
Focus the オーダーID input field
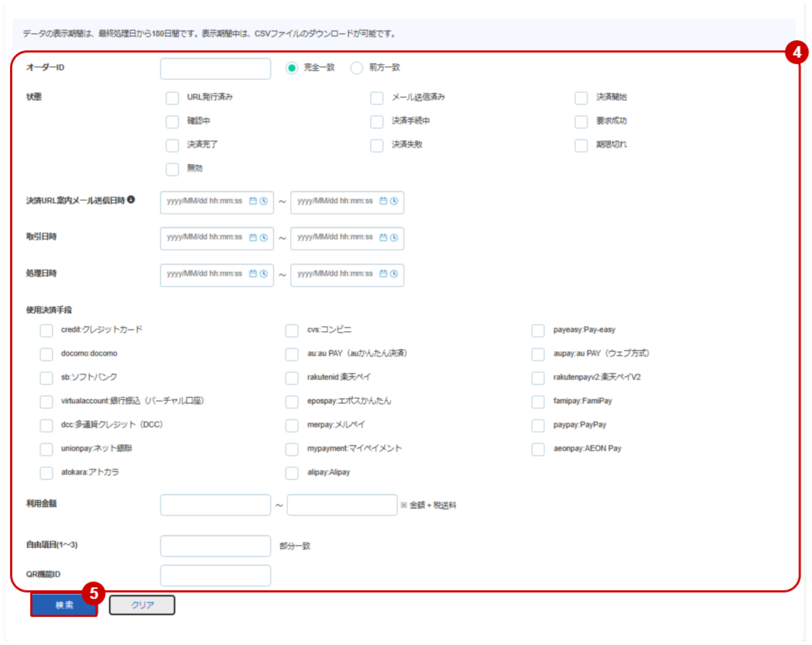[215, 68]
